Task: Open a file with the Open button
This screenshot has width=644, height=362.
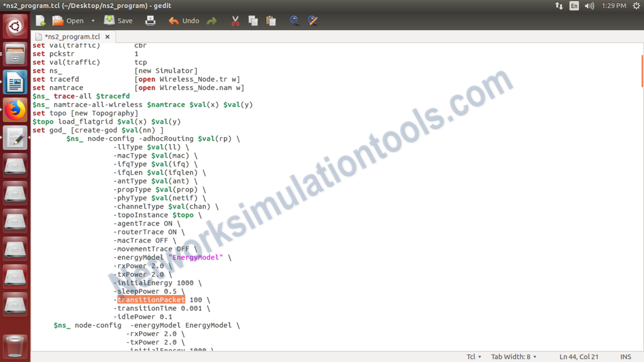Action: pyautogui.click(x=68, y=21)
